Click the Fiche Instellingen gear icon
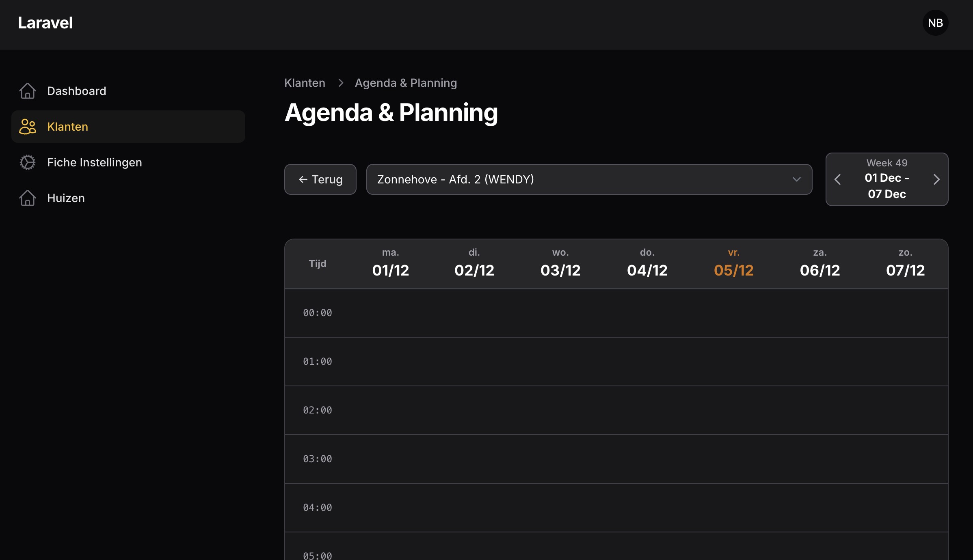 point(27,162)
